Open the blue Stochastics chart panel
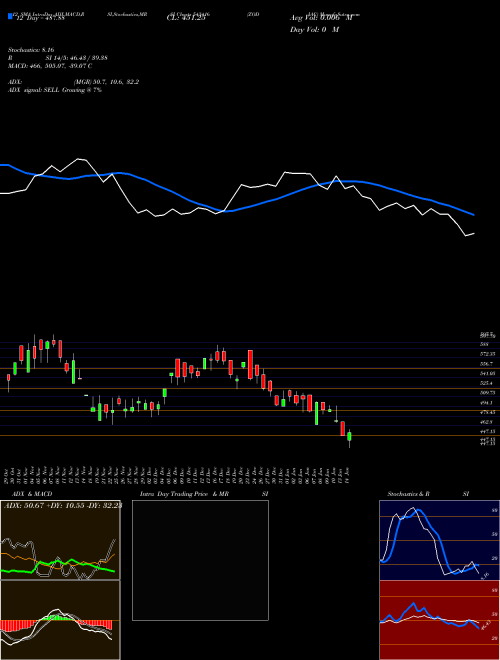 pyautogui.click(x=439, y=540)
